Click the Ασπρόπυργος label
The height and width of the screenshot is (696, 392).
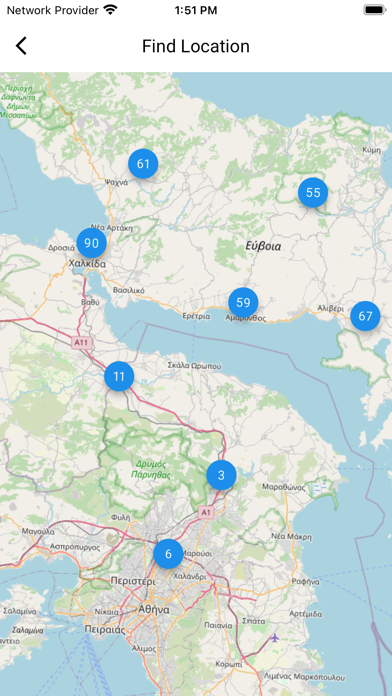75,547
